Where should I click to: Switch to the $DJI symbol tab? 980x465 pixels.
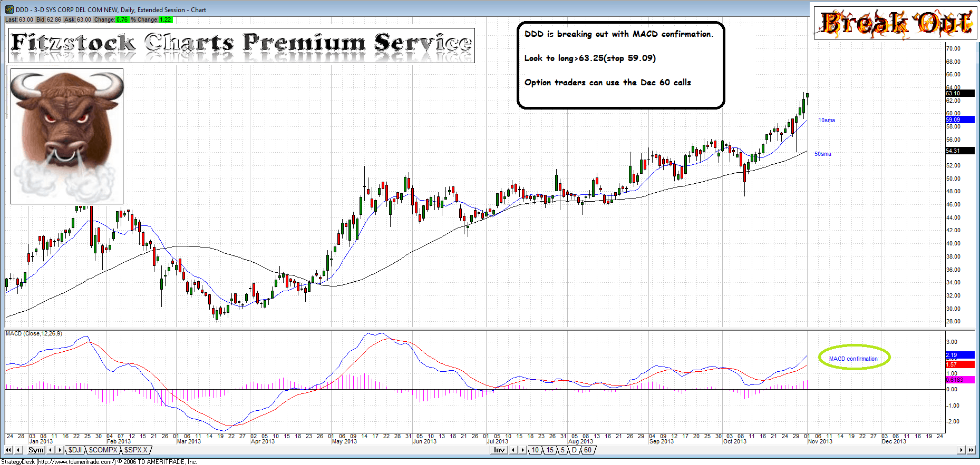coord(75,450)
